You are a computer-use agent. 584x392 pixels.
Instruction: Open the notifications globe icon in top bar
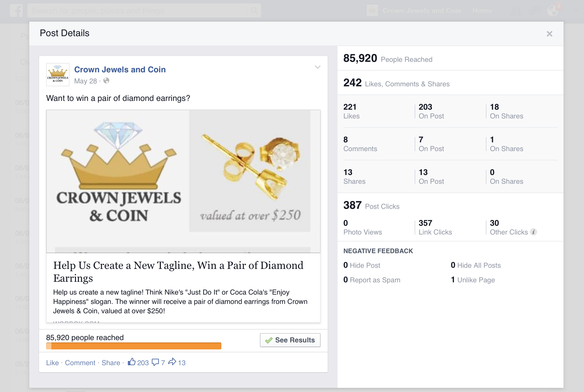553,11
